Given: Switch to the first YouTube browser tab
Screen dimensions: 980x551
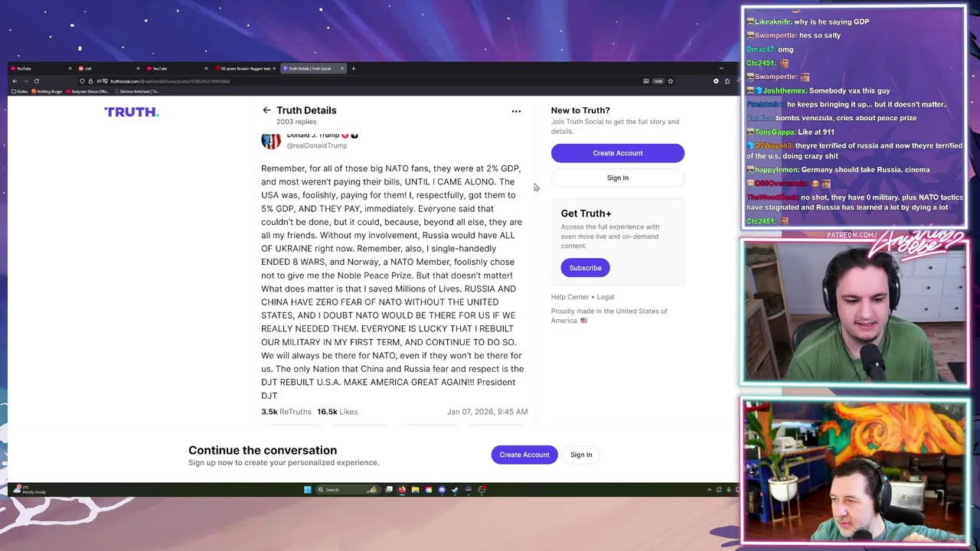Looking at the screenshot, I should point(40,69).
